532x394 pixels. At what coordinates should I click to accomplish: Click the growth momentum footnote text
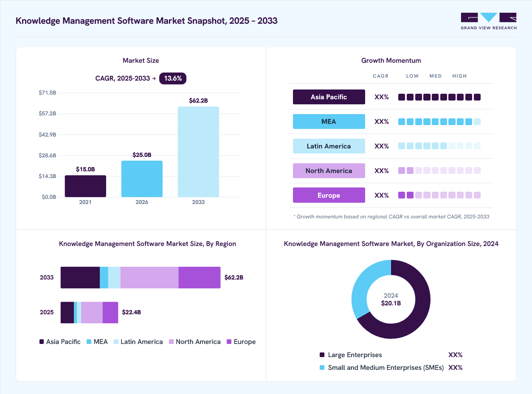pos(391,217)
